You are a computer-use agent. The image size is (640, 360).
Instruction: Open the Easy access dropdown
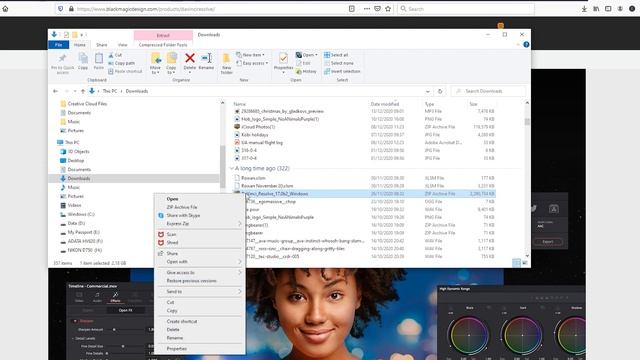coord(252,63)
